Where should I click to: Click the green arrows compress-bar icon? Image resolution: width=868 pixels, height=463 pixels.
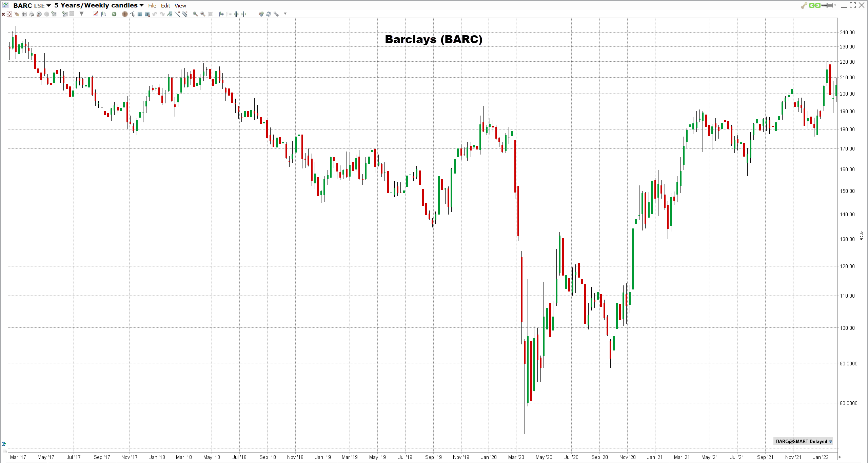pos(244,14)
